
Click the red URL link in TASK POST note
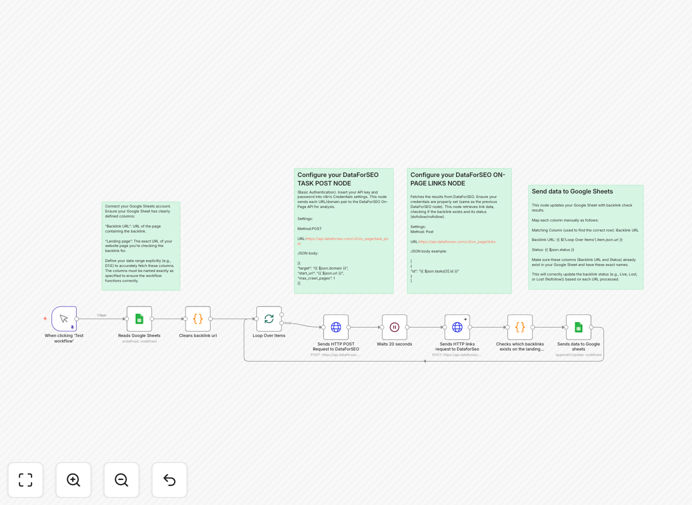tap(346, 239)
